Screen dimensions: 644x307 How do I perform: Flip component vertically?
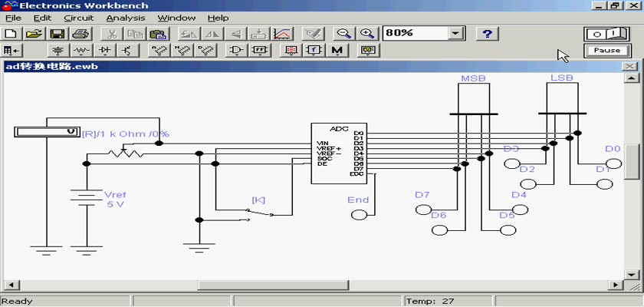[235, 34]
